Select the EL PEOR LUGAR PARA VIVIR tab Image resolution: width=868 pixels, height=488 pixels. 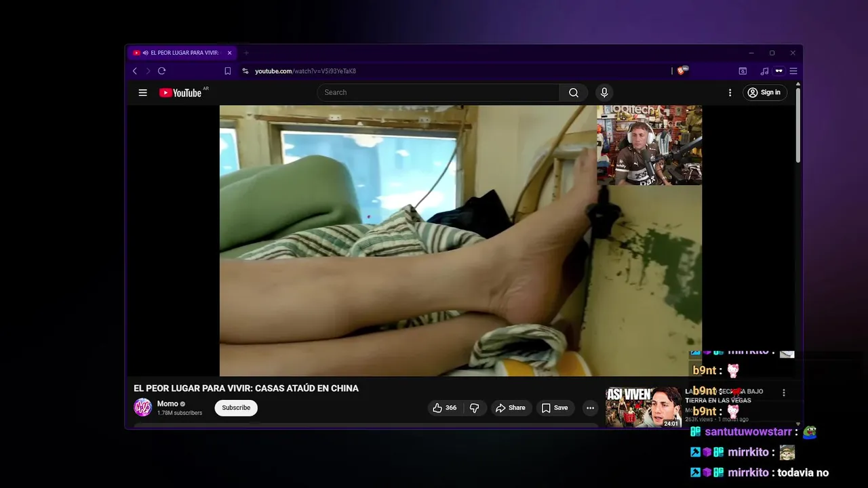[181, 53]
